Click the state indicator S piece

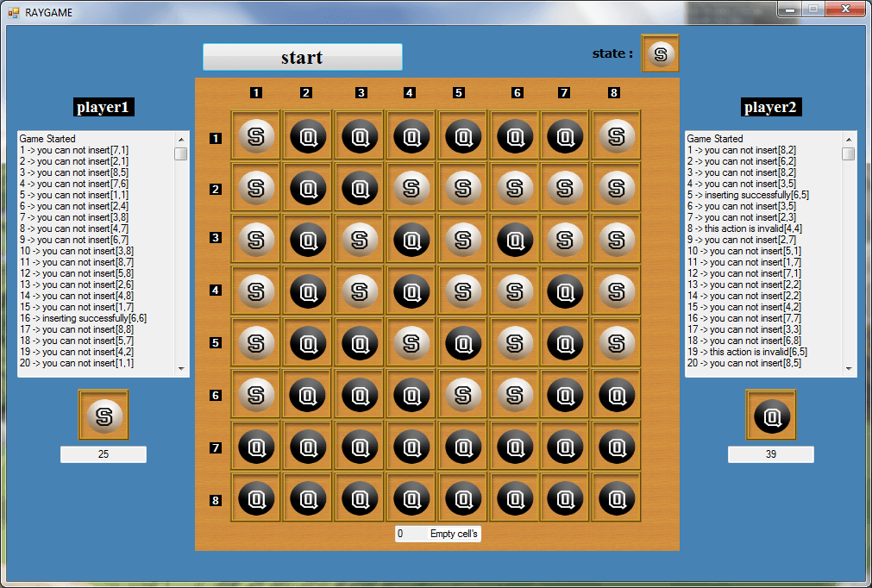pos(660,53)
